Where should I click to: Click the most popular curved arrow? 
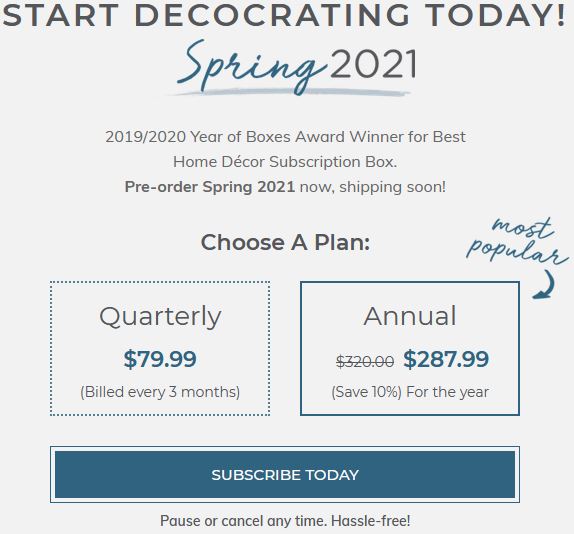[544, 285]
